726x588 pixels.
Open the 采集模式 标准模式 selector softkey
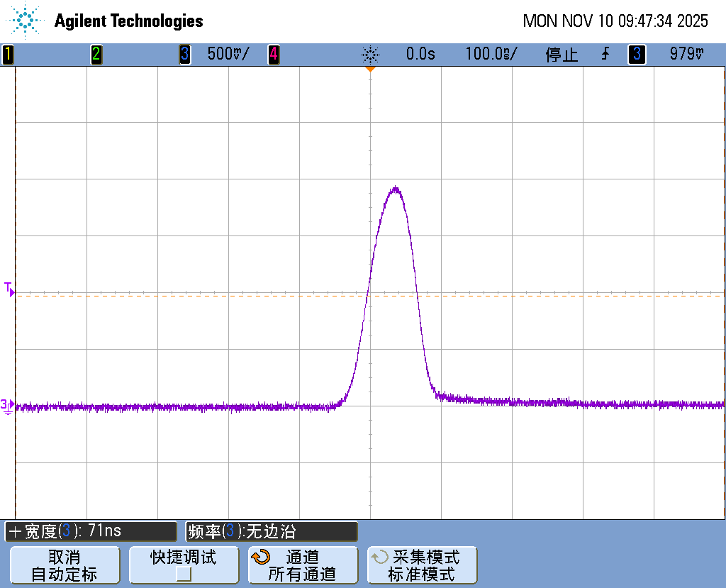click(x=422, y=565)
